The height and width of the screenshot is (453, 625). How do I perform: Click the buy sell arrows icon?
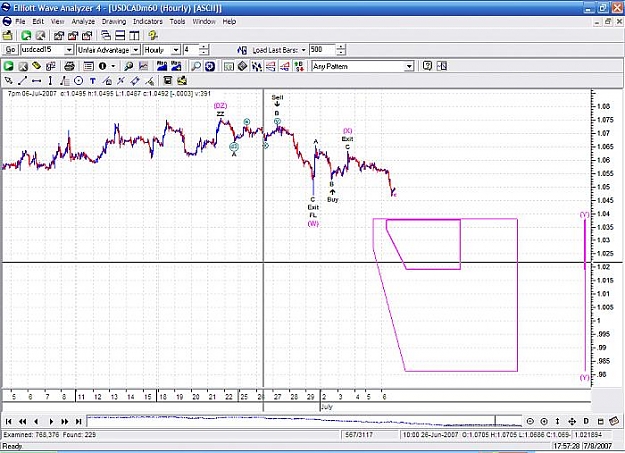tap(299, 66)
